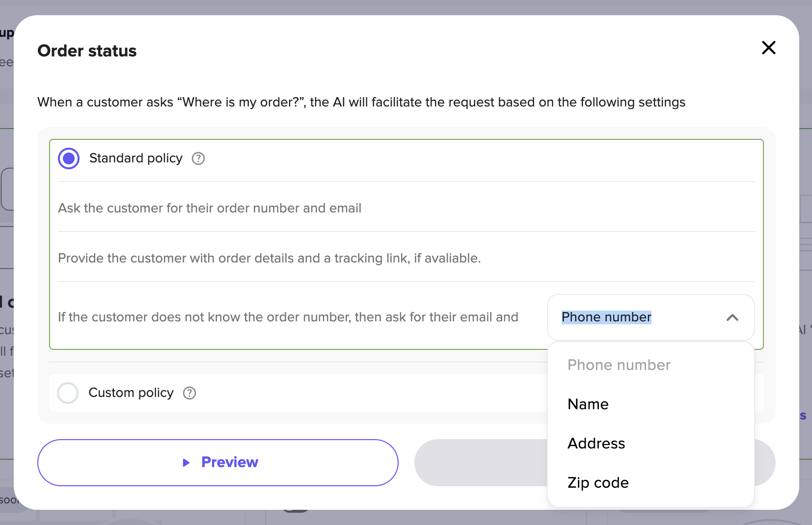This screenshot has height=525, width=812.
Task: Click the tracking link instruction row
Action: point(406,258)
